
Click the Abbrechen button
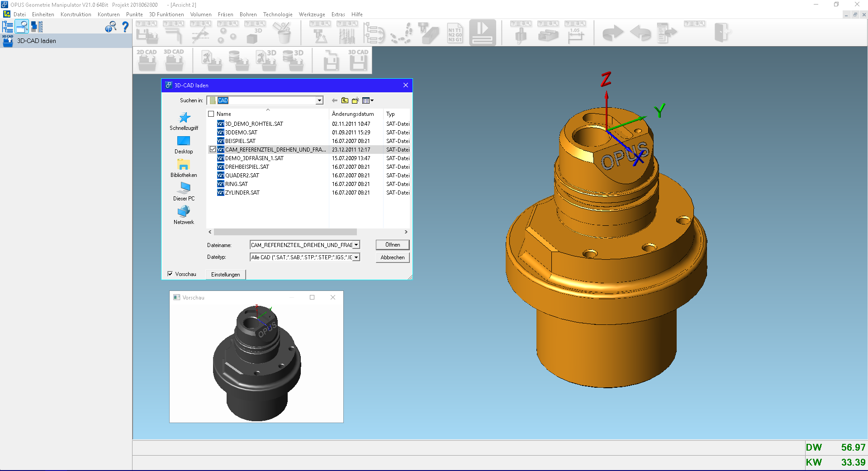tap(393, 257)
